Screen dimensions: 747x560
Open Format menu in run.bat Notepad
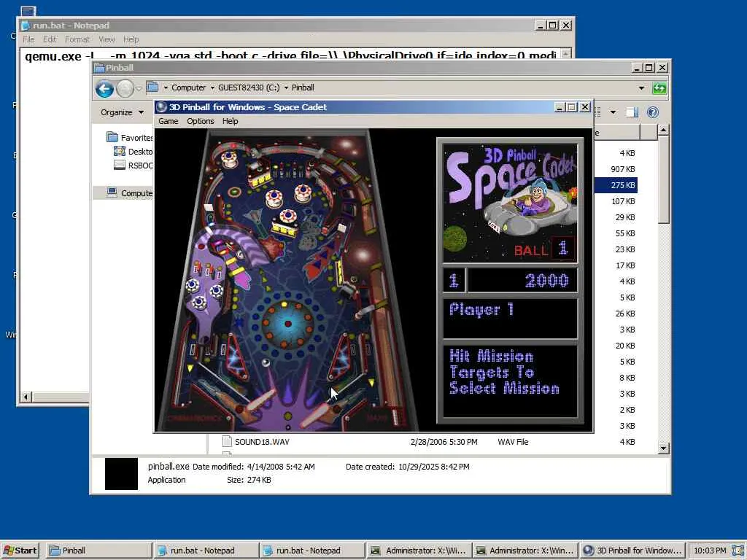[x=77, y=39]
